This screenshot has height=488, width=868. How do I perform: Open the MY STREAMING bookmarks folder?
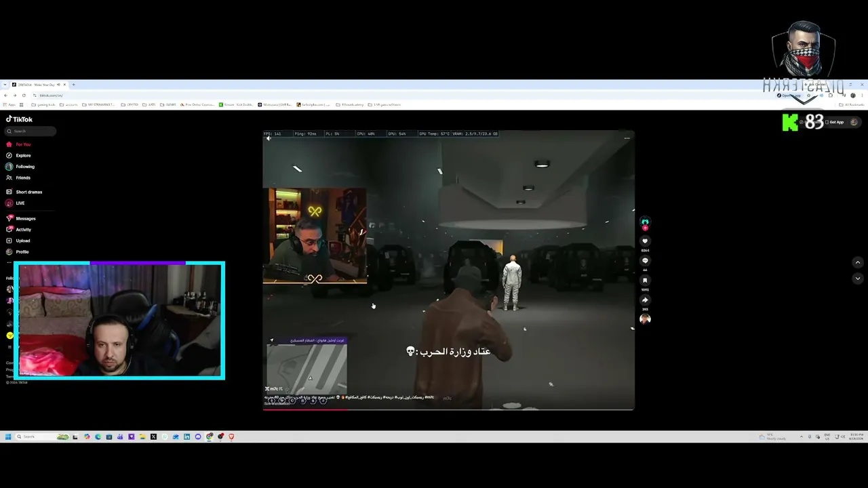click(x=98, y=104)
